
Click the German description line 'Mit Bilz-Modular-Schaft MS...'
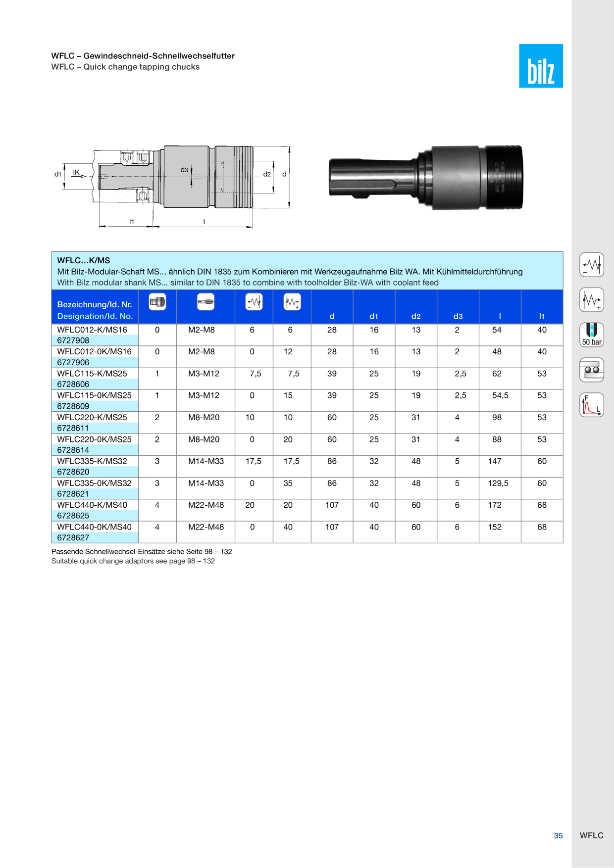pos(290,272)
